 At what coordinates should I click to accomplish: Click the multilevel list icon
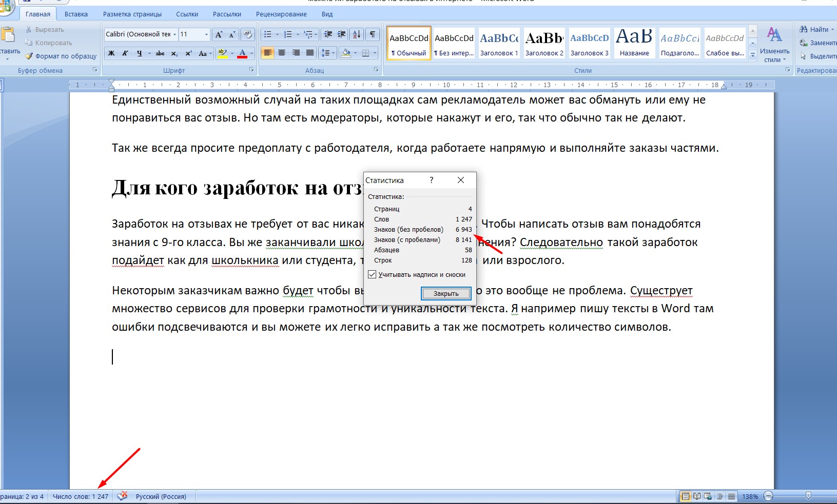(x=308, y=34)
